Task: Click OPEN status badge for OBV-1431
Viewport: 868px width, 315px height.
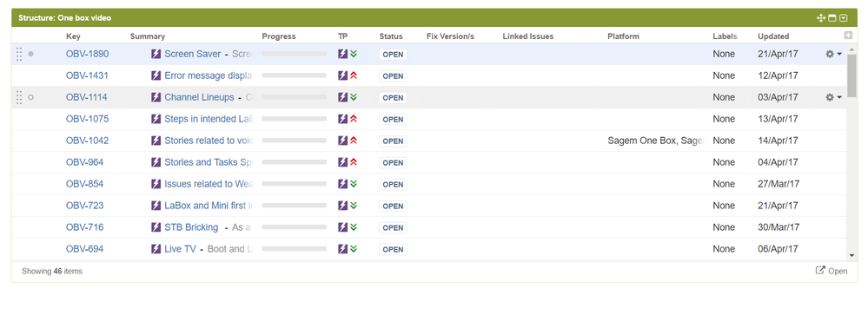Action: tap(393, 76)
